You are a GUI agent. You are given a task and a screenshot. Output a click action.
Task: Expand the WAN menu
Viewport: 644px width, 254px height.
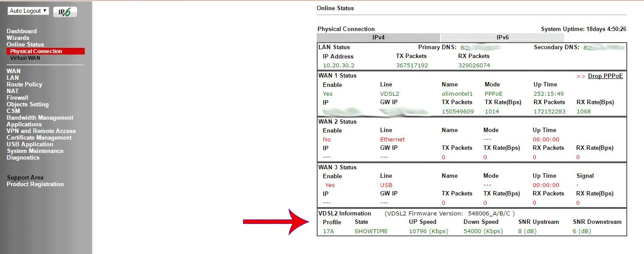[x=13, y=71]
